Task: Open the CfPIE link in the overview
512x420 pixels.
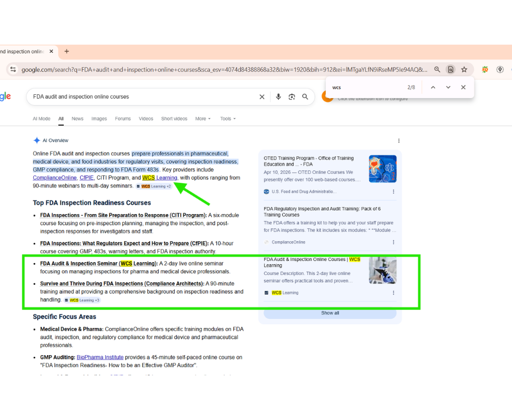Action: (87, 178)
